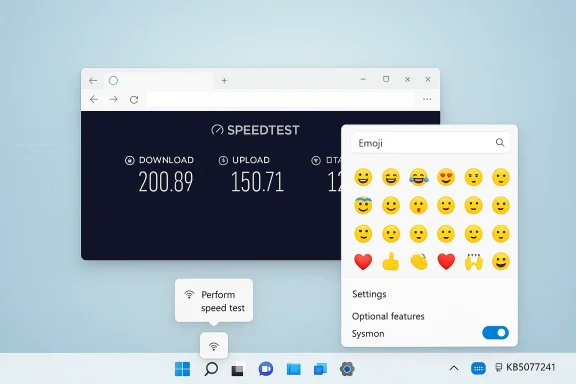Go forward in the browser
The image size is (576, 384).
[114, 99]
